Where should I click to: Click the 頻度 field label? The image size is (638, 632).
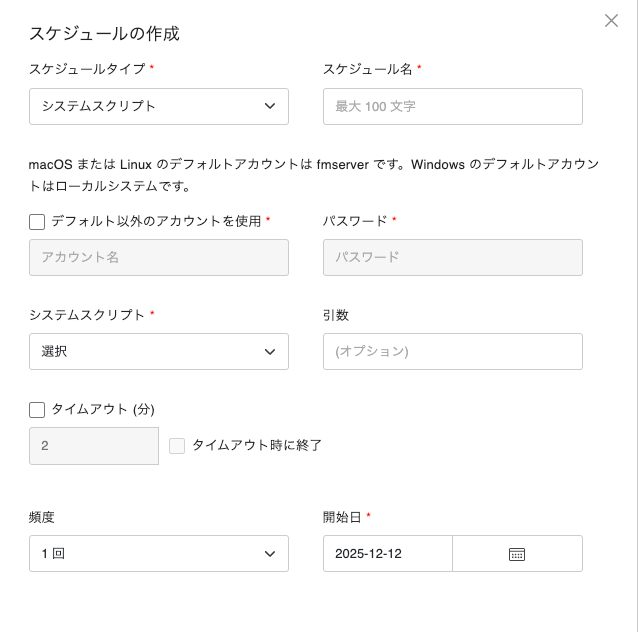[x=42, y=517]
